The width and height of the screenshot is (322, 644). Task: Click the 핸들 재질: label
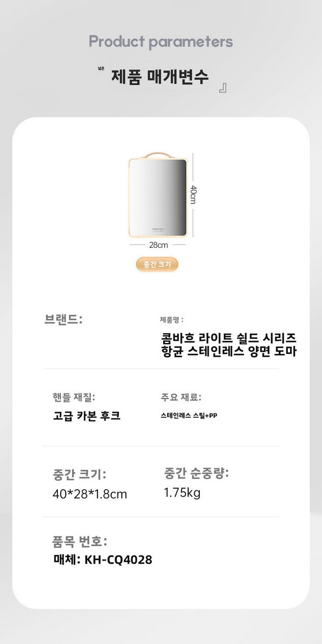pyautogui.click(x=74, y=397)
